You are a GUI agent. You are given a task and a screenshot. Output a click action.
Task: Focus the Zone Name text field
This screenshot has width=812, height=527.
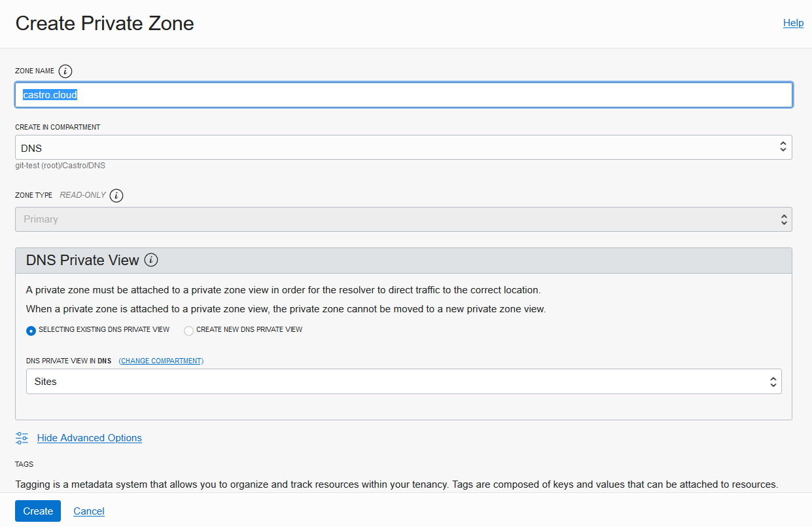(x=403, y=95)
